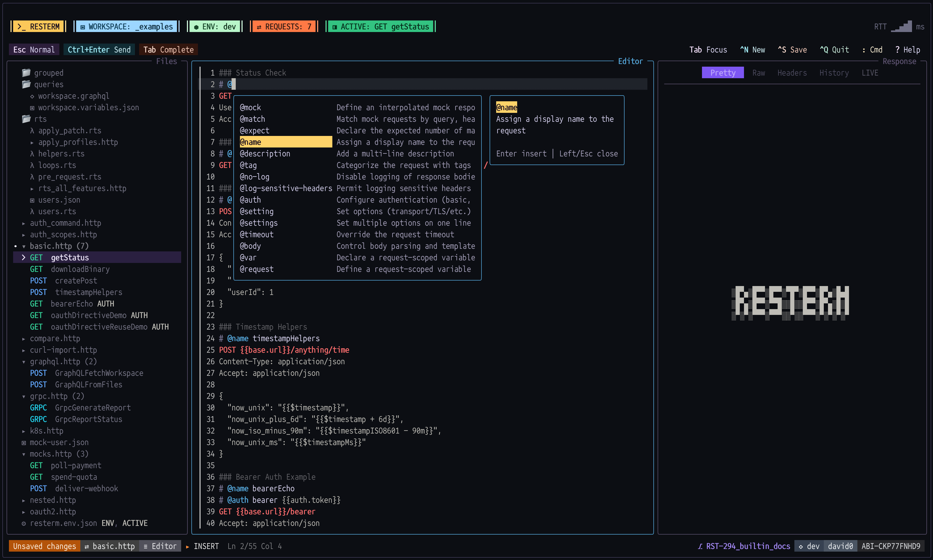The height and width of the screenshot is (560, 933).
Task: Click lambda icon beside users.rts
Action: click(32, 212)
